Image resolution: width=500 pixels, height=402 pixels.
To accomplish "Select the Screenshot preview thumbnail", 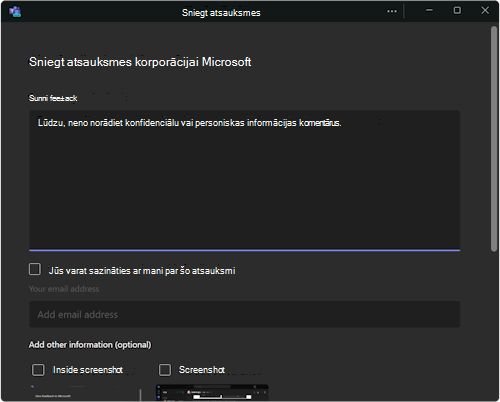I will click(212, 393).
